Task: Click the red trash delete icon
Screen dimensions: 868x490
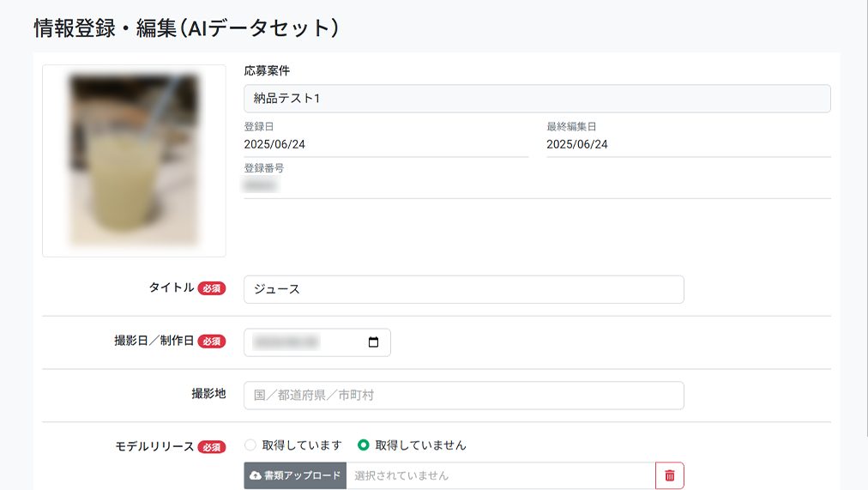Action: coord(670,475)
